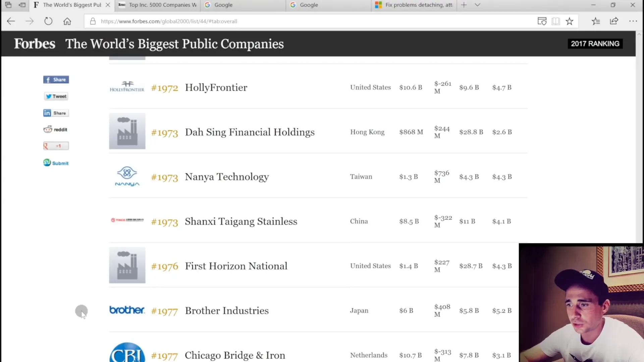
Task: Open the favorites hub icon
Action: point(596,21)
